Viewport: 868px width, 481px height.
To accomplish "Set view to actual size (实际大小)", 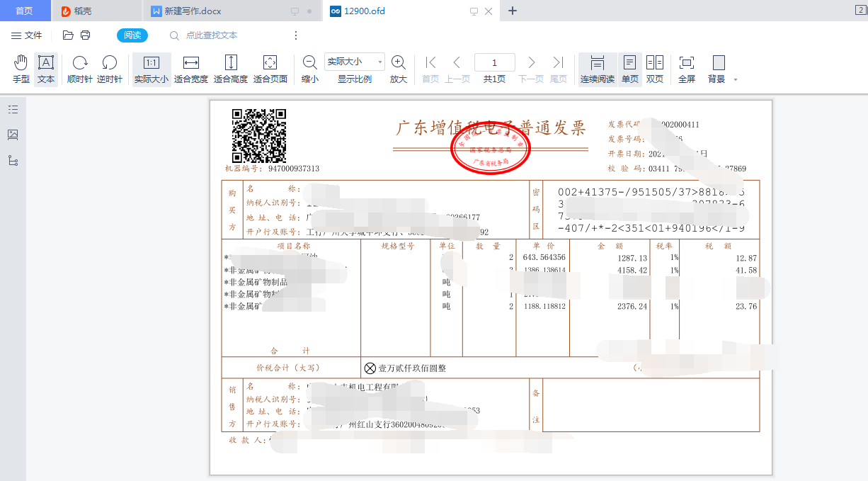I will click(x=152, y=69).
